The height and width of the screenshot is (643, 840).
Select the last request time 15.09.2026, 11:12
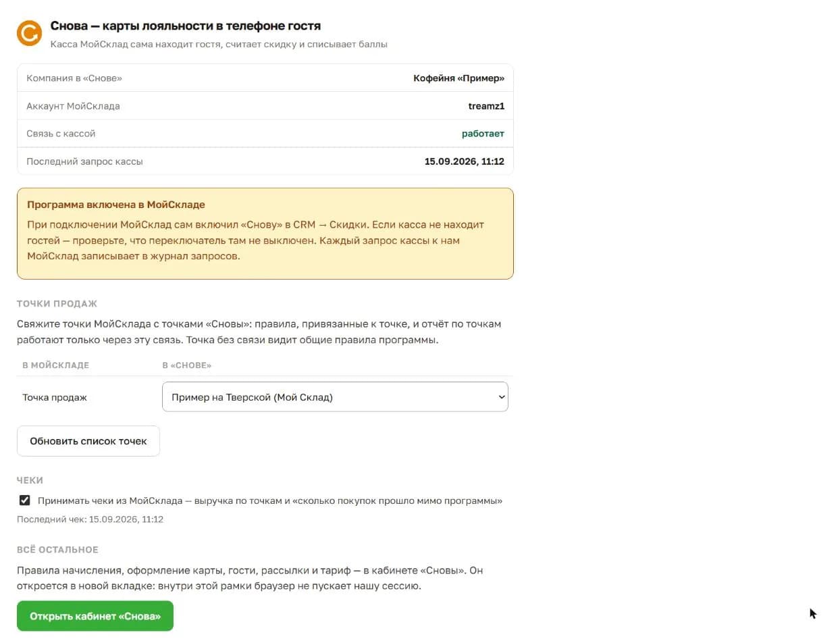(x=465, y=161)
